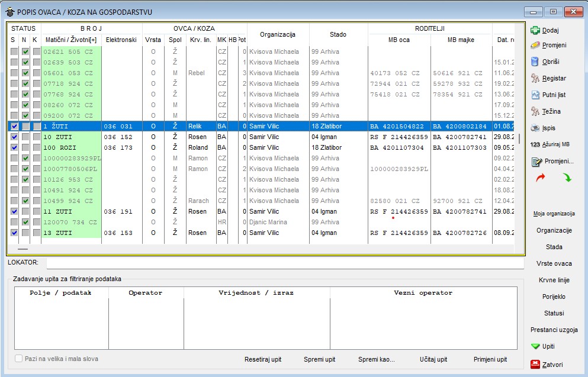Screen dimensions: 588x377
Task: Expand the Matični / Životni[+] column header
Action: 70,40
